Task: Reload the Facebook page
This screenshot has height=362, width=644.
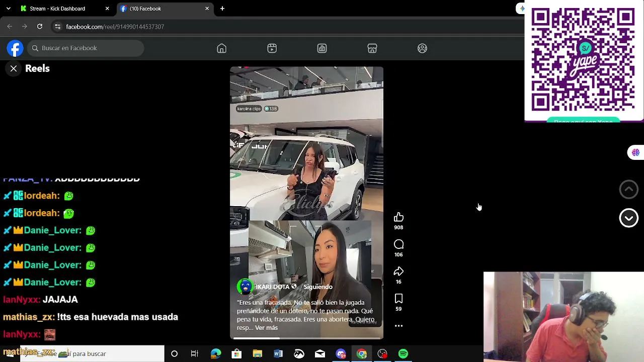Action: tap(40, 27)
